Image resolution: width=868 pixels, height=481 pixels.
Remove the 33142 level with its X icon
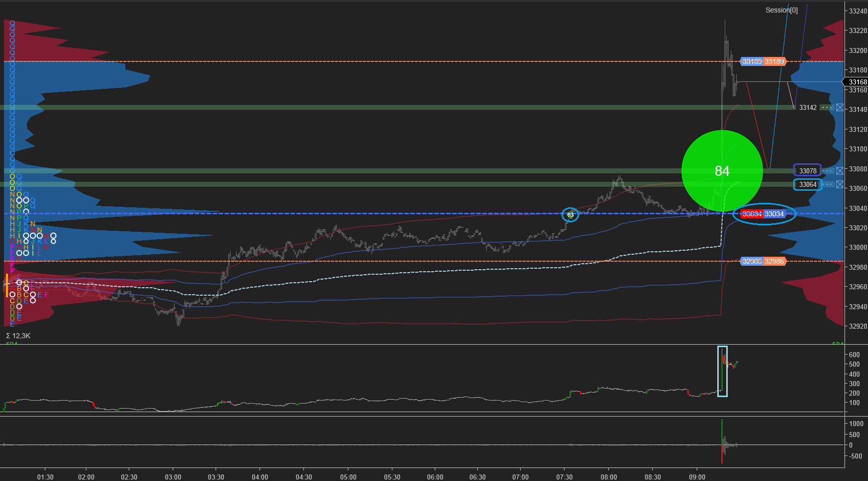tap(840, 107)
